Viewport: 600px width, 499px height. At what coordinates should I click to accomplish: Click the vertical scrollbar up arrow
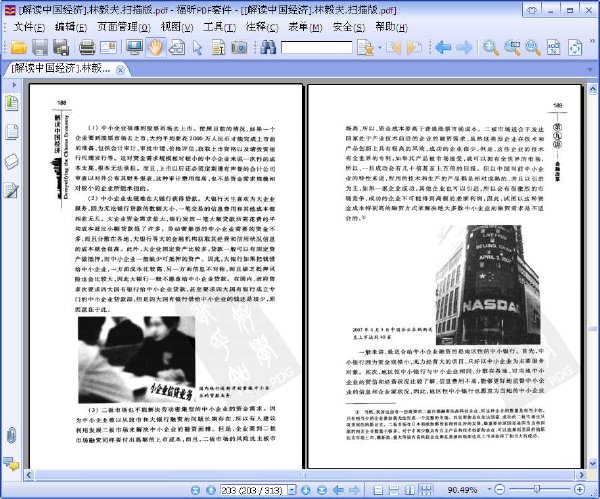593,89
